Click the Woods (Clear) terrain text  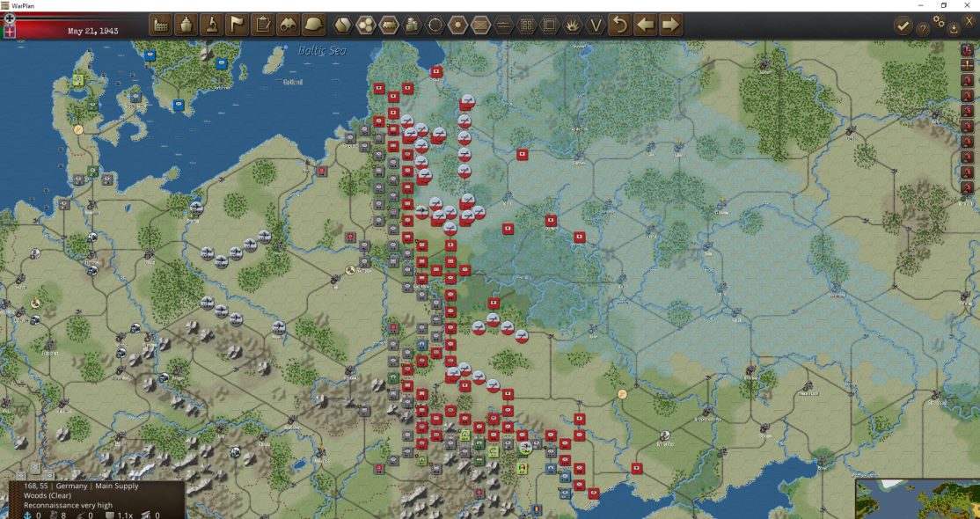click(x=48, y=496)
